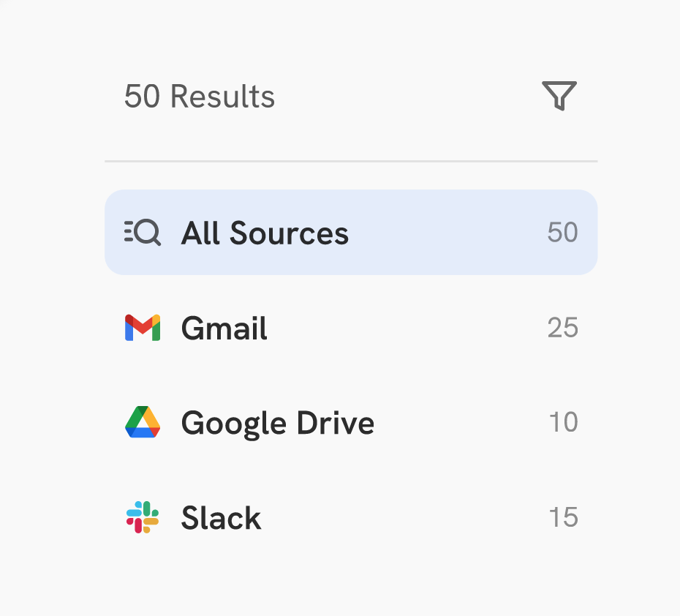Click the Google Drive triangle icon
680x616 pixels.
[x=142, y=423]
